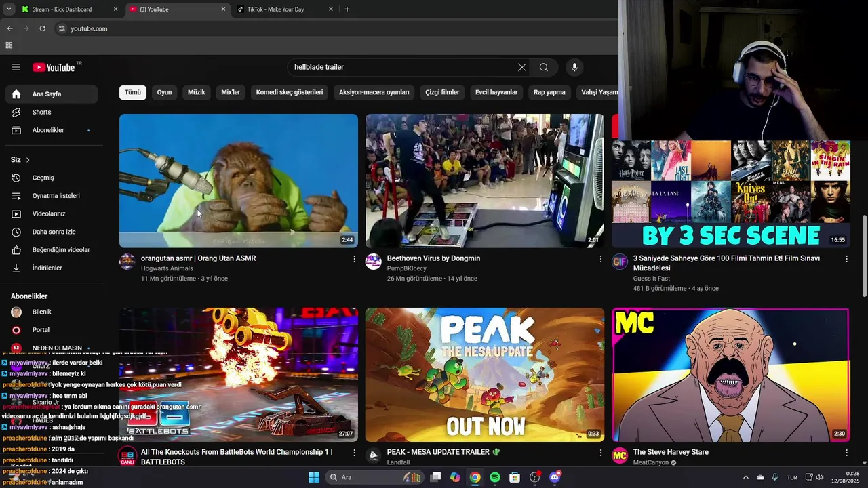Image resolution: width=868 pixels, height=488 pixels.
Task: Click the browser reload button
Action: pos(42,28)
